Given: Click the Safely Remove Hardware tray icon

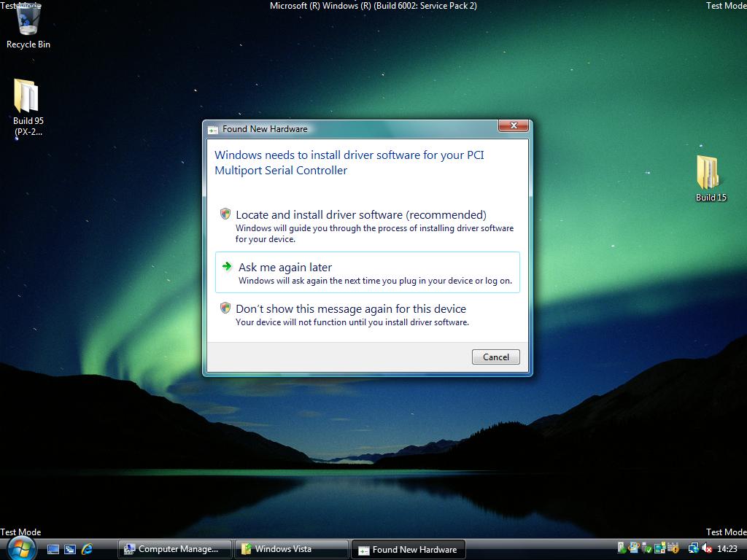Looking at the screenshot, I should tap(622, 548).
